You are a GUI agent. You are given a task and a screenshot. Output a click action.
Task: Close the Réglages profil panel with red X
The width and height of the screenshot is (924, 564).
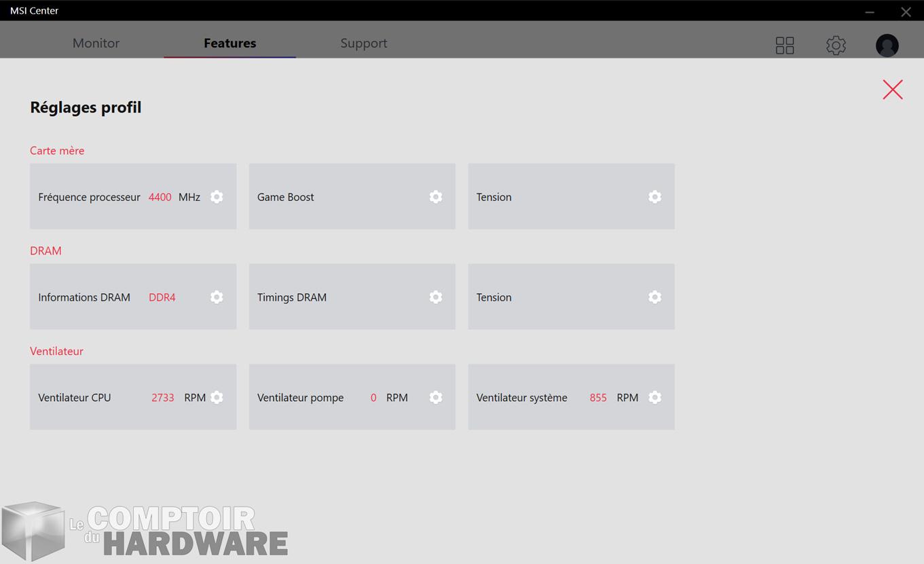point(892,90)
